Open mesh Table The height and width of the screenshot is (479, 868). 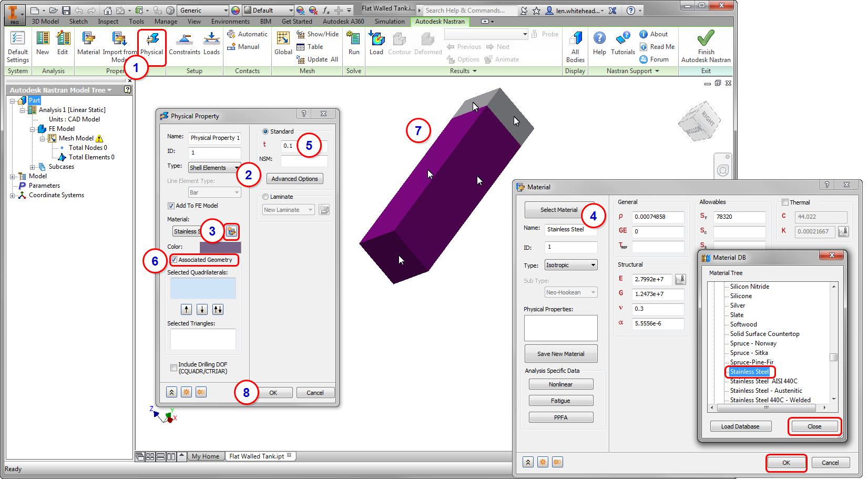point(310,47)
